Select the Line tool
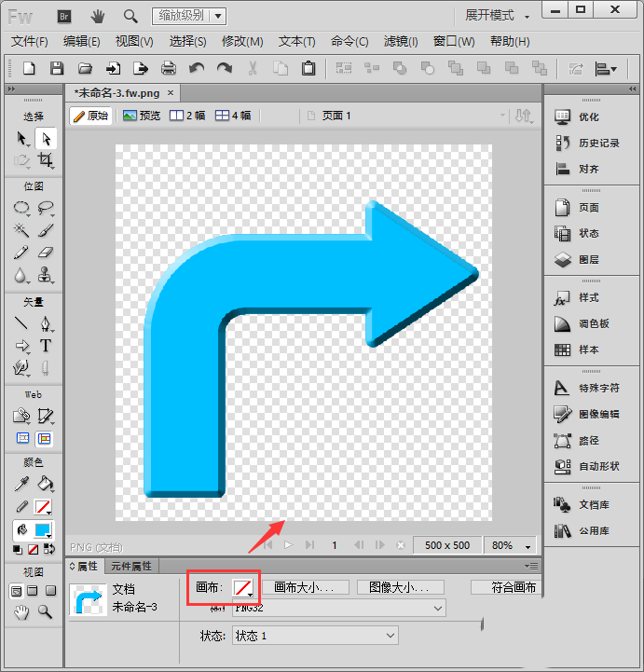Viewport: 644px width, 672px height. [x=21, y=323]
